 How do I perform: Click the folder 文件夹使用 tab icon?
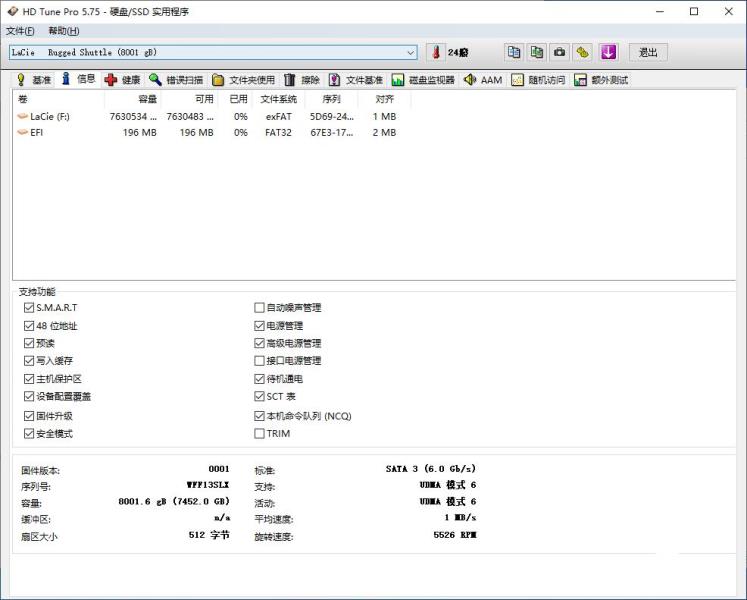[218, 80]
